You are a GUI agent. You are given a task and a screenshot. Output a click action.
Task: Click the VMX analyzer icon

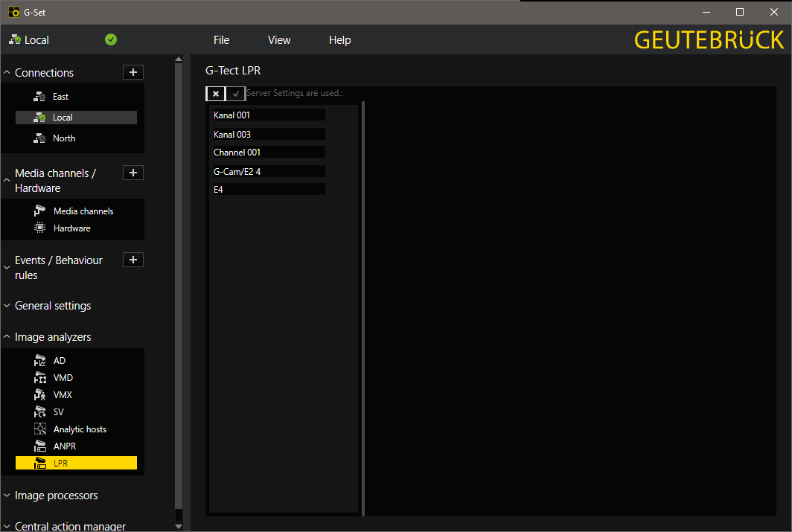pos(40,394)
